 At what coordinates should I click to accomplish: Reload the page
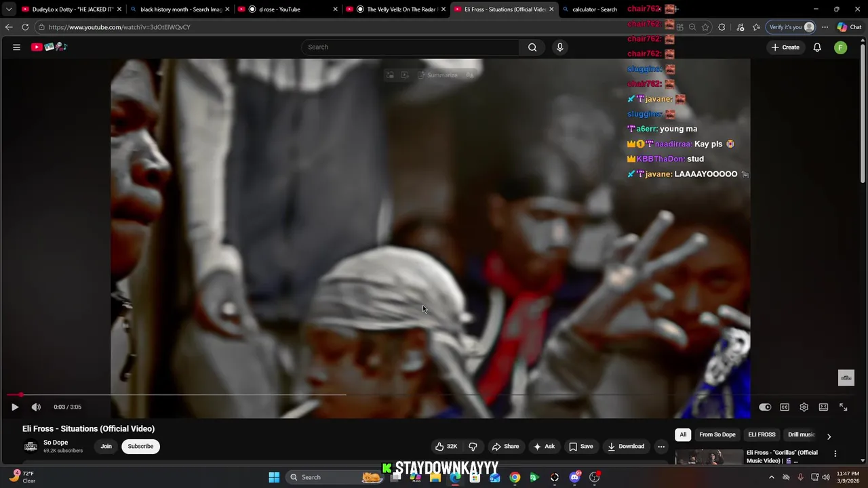pyautogui.click(x=25, y=27)
